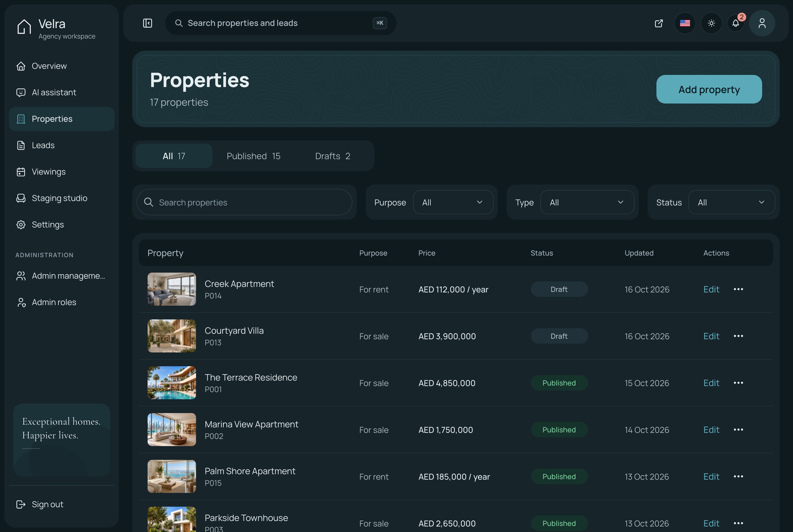Click Palm Shore Apartment name

click(250, 471)
